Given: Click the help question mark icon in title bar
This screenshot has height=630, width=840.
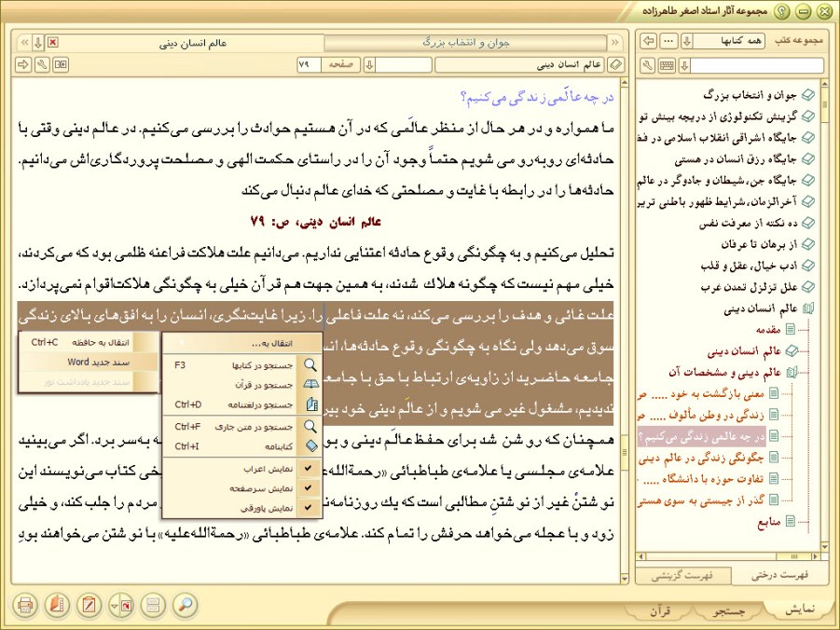Looking at the screenshot, I should [x=783, y=10].
